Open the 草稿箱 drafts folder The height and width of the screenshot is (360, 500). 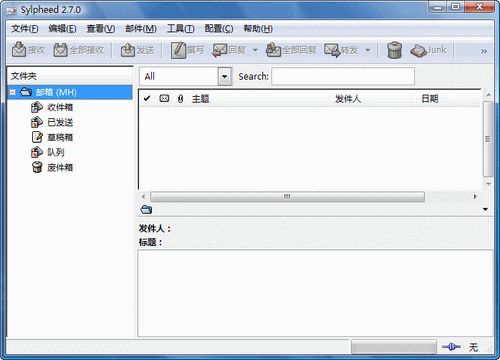(60, 137)
